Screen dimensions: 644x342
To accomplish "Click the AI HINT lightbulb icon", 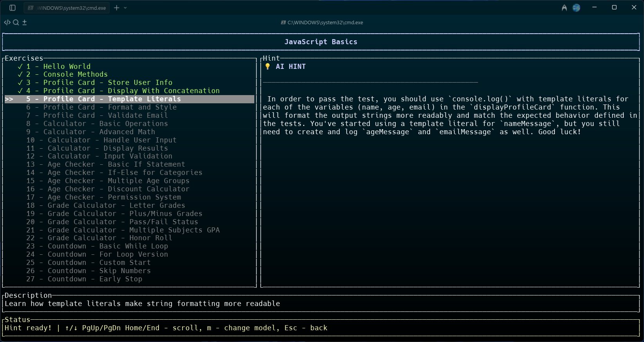I will (268, 67).
